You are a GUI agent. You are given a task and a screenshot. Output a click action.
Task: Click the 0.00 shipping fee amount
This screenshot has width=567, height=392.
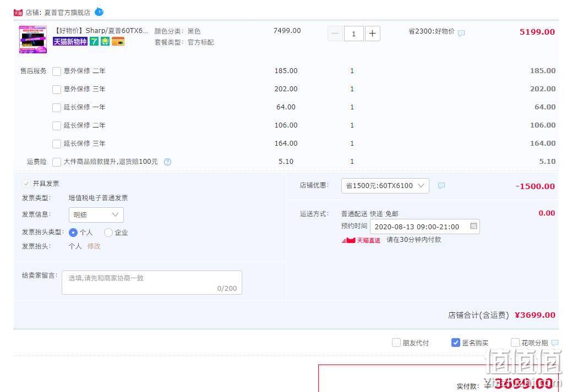coord(547,213)
